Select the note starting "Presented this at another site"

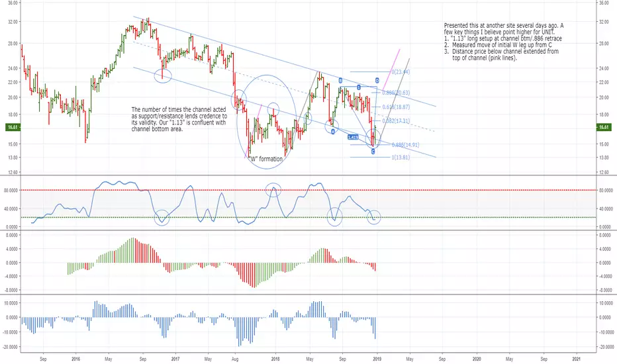click(504, 42)
